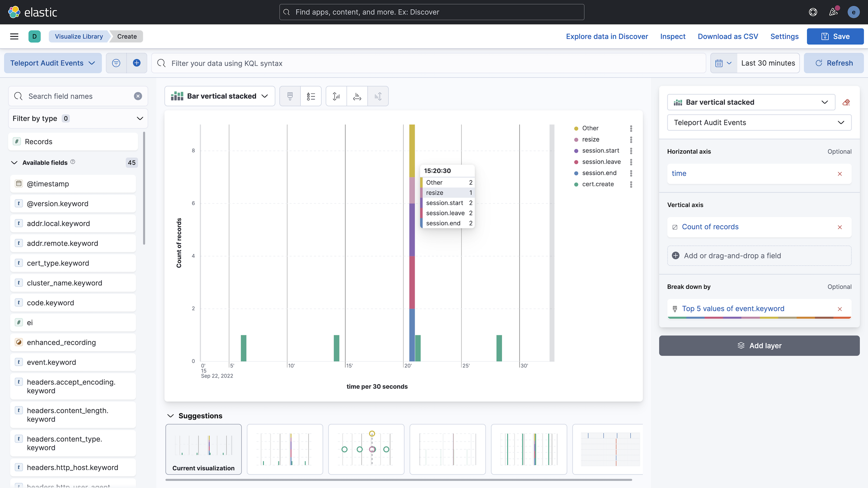868x488 pixels.
Task: Open the visual options paintbrush icon
Action: pyautogui.click(x=290, y=96)
